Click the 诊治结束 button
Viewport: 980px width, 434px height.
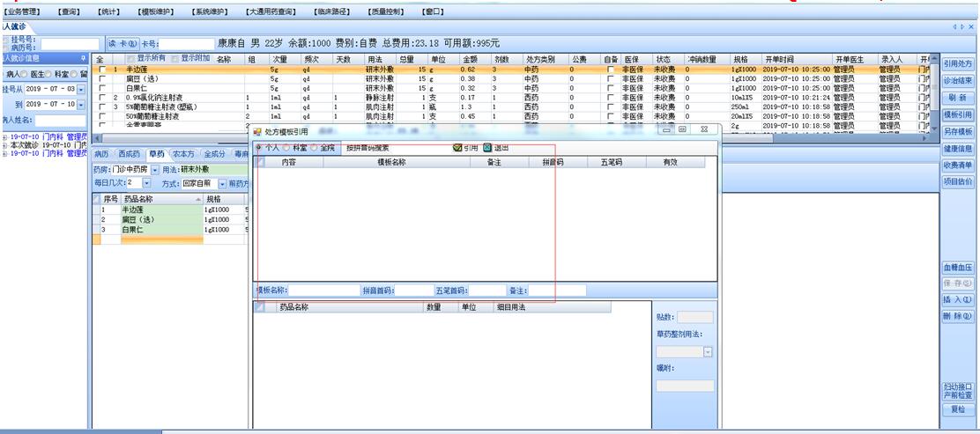pos(957,81)
